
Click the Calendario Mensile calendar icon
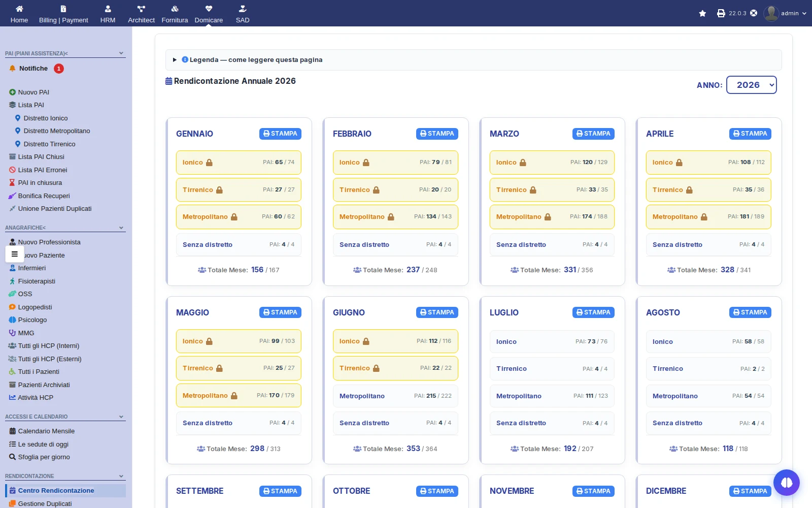(13, 431)
